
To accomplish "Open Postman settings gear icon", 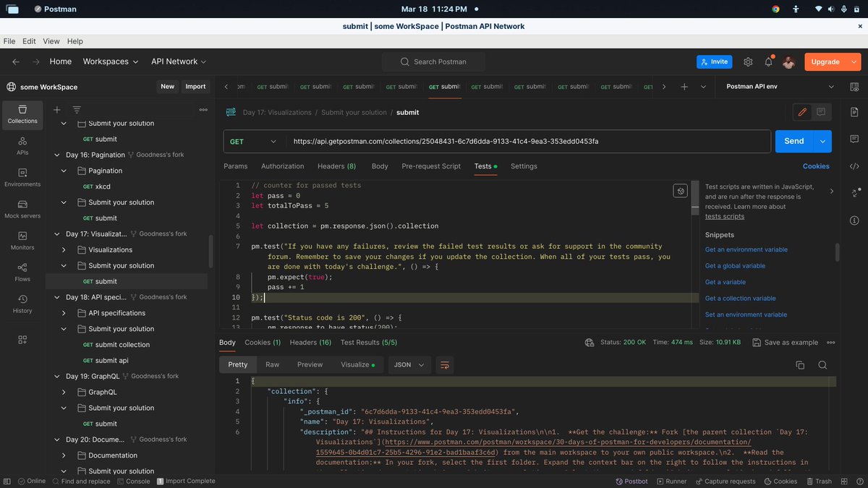I will [748, 62].
